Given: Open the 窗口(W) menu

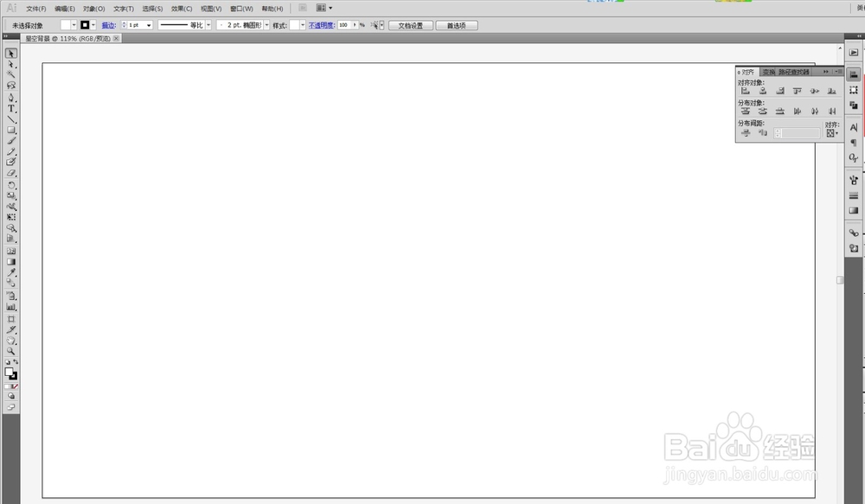Looking at the screenshot, I should point(241,9).
